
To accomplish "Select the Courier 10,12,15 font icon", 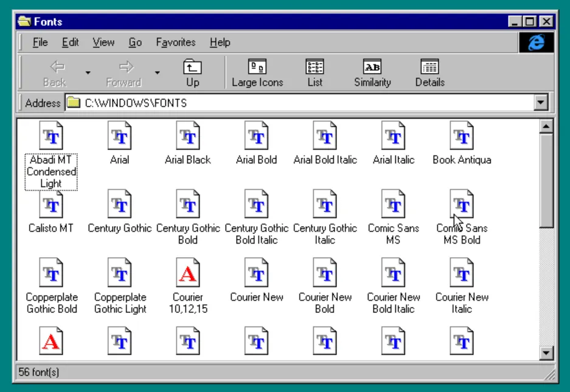I will 187,273.
